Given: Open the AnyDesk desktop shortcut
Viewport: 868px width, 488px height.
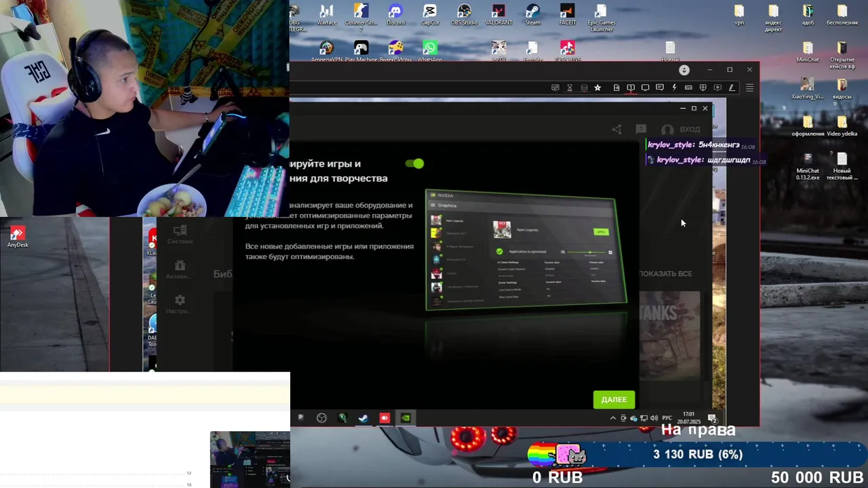Looking at the screenshot, I should pyautogui.click(x=18, y=237).
